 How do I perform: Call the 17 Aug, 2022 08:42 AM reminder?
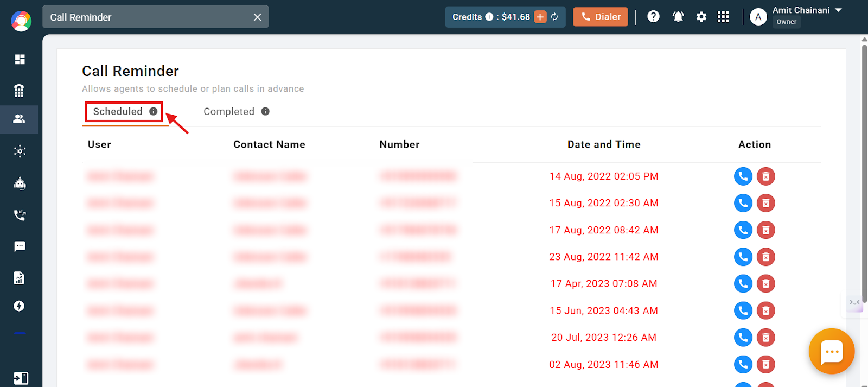pyautogui.click(x=743, y=230)
